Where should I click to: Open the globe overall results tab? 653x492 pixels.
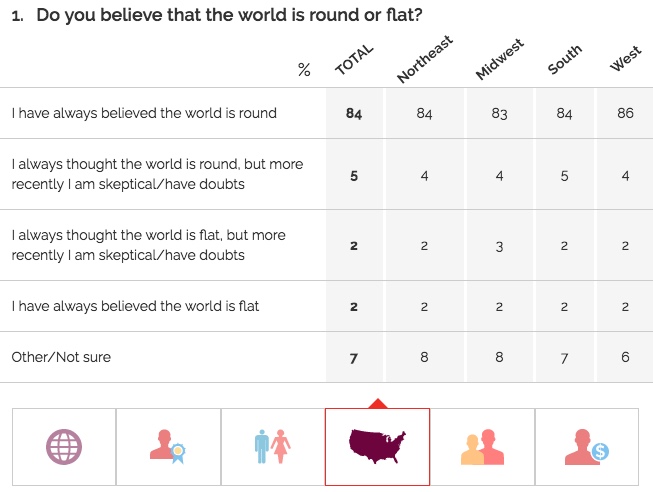click(64, 446)
